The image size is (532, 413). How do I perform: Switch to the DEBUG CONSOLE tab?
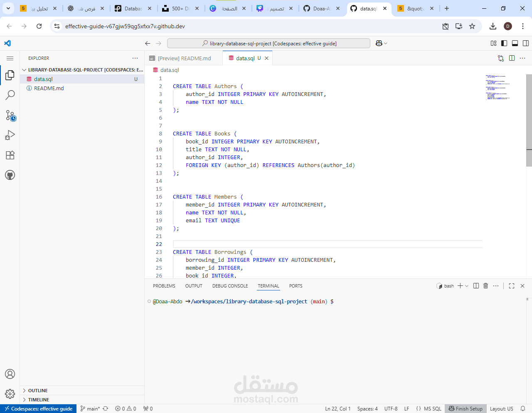coord(230,286)
